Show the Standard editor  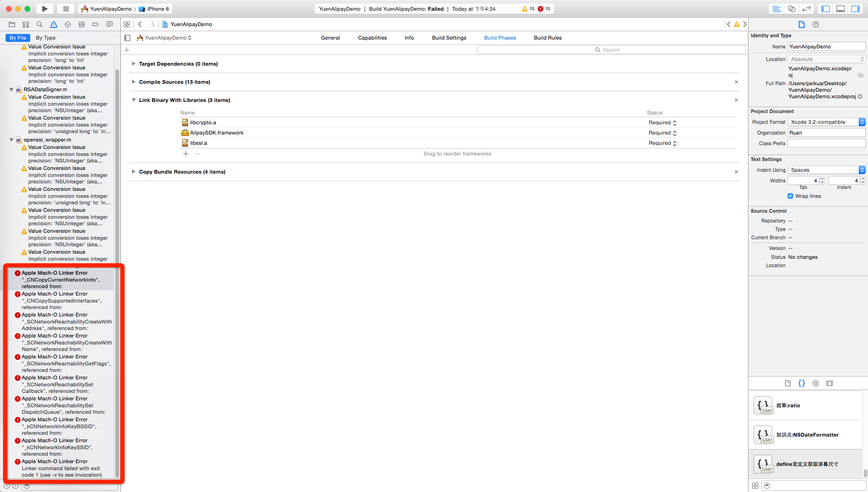[777, 9]
